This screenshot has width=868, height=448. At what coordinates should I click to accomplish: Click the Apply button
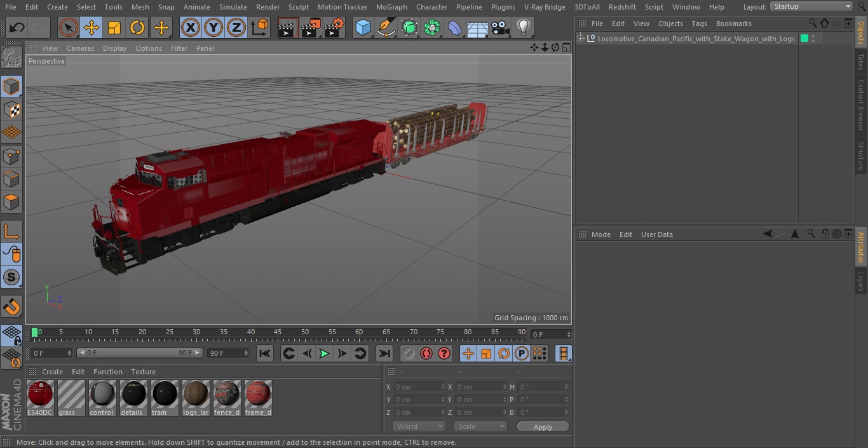[x=543, y=427]
